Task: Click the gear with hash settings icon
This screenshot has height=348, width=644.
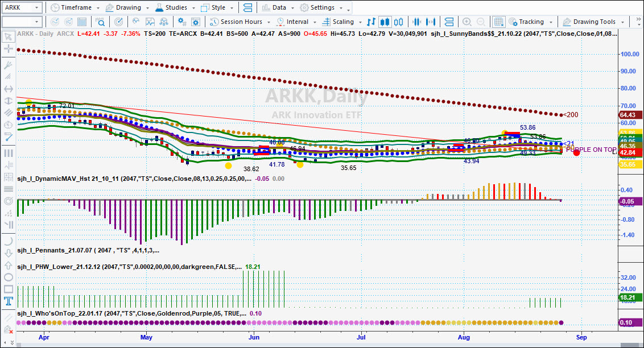Action: [x=182, y=22]
